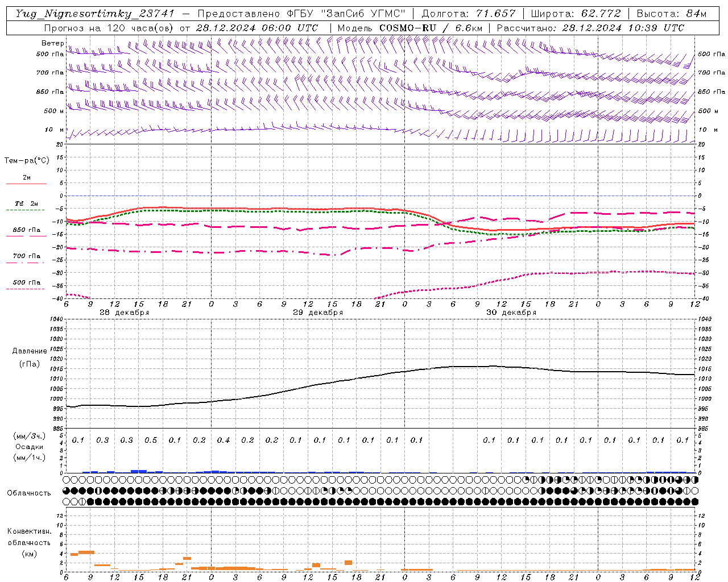The width and height of the screenshot is (728, 582).
Task: Click the Ветер panel label
Action: coord(53,43)
